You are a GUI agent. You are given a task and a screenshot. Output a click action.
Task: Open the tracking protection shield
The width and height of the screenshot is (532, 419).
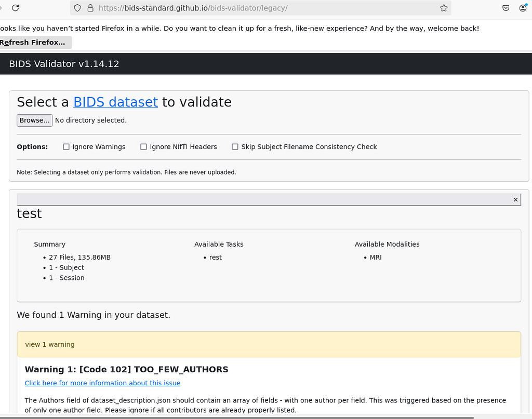pos(78,8)
